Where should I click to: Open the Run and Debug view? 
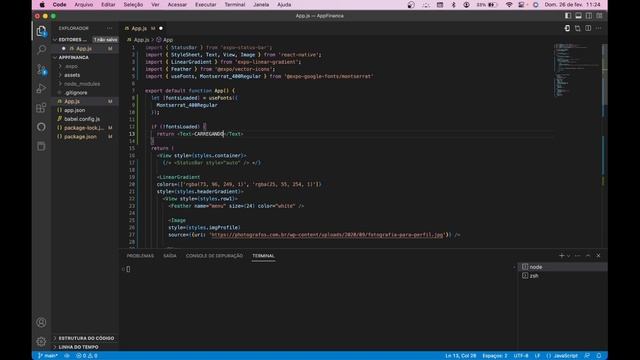41,89
